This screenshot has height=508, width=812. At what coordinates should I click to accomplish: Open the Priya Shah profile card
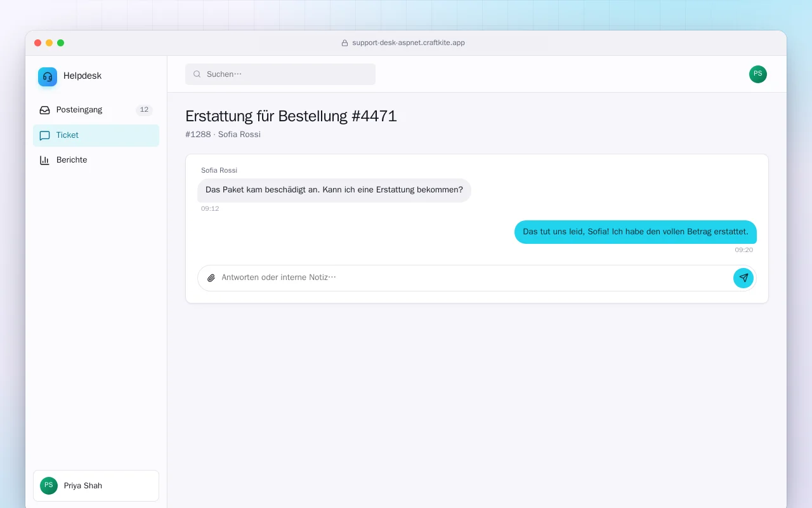pyautogui.click(x=96, y=486)
